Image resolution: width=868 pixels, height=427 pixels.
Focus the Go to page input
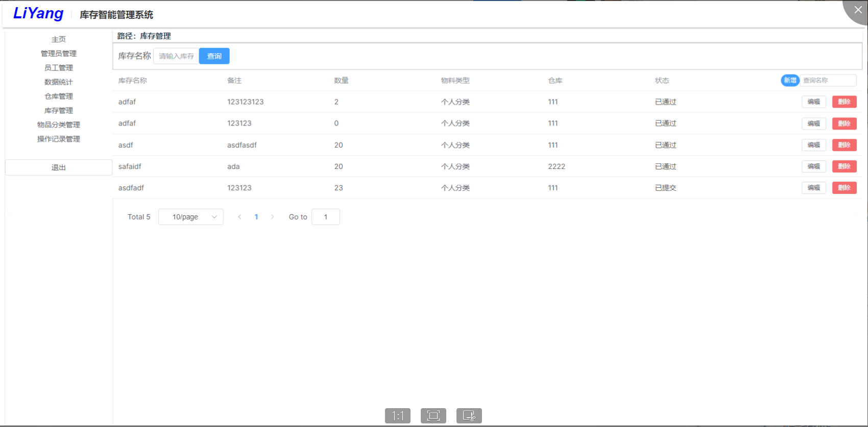326,217
